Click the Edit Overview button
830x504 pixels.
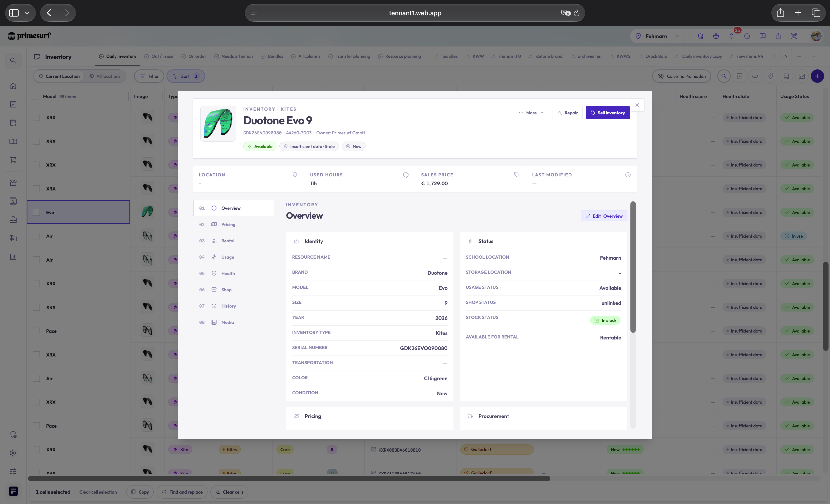coord(604,216)
